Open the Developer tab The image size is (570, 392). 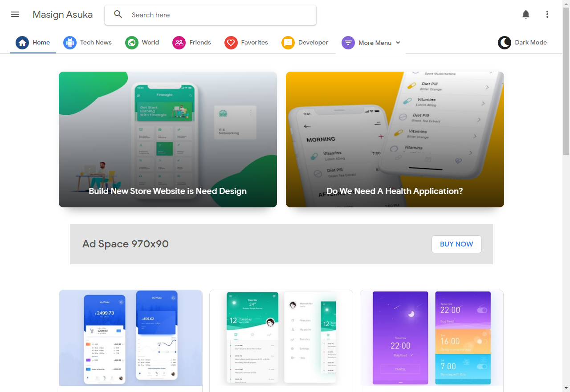tap(305, 43)
